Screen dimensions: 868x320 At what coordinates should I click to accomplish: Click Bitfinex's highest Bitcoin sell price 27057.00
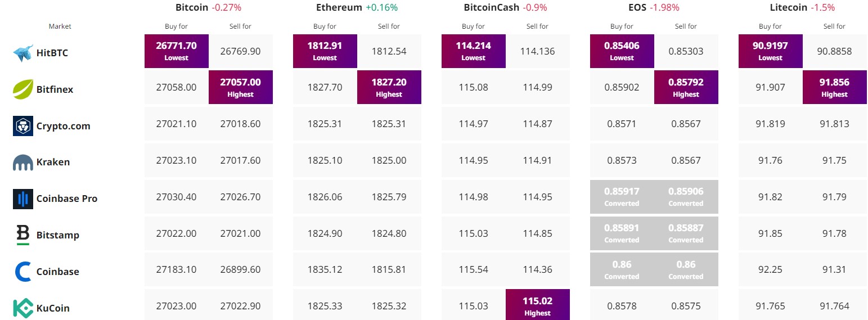pos(241,87)
